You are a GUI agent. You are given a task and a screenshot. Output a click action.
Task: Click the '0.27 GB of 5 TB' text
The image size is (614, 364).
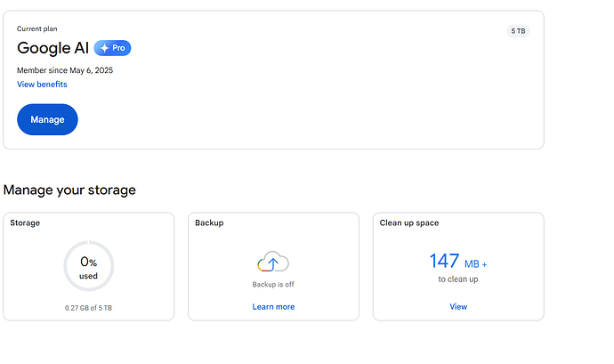[x=88, y=308]
